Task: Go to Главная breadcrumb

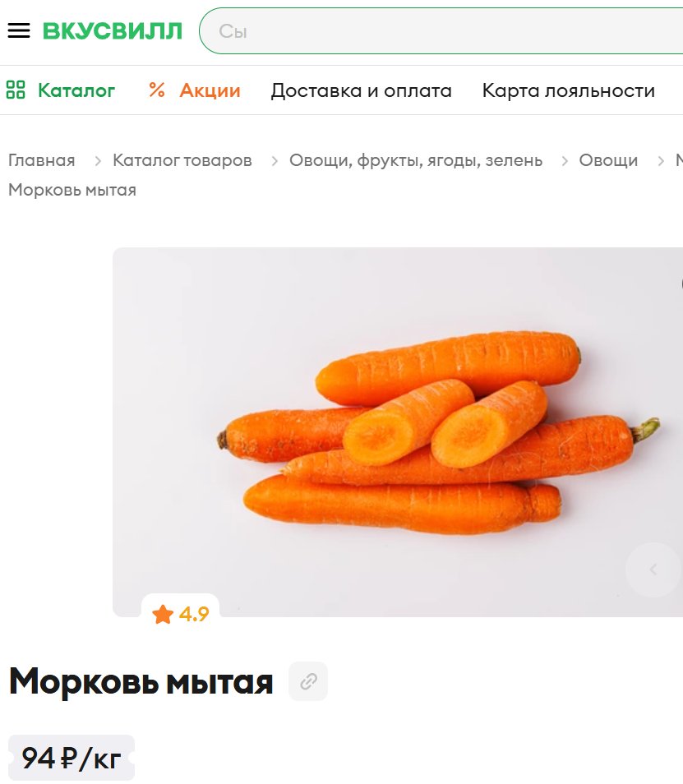Action: point(41,160)
